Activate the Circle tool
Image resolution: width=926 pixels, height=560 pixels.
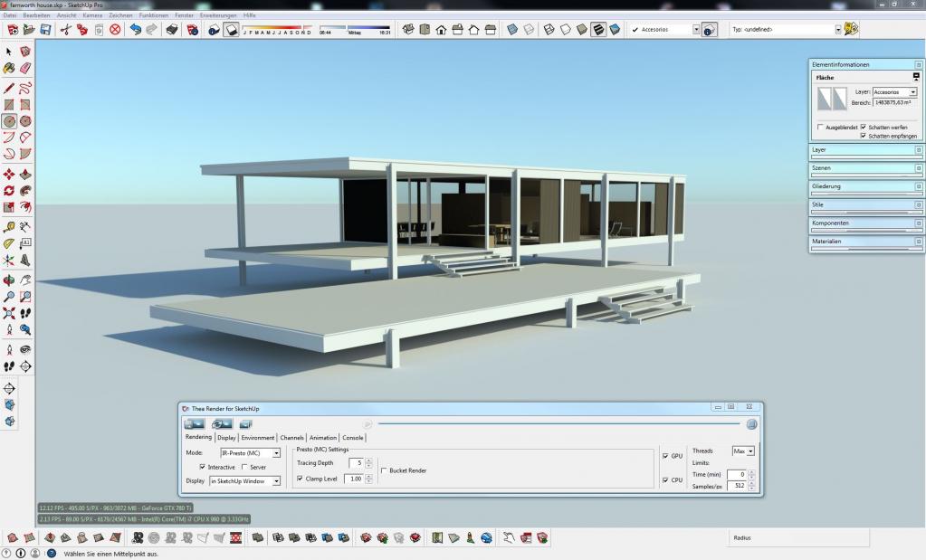tap(9, 121)
